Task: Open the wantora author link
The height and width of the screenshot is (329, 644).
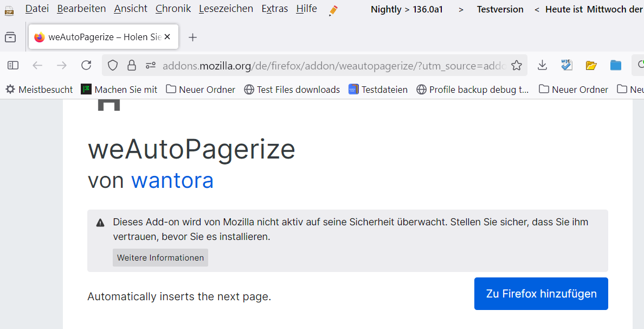Action: [172, 180]
